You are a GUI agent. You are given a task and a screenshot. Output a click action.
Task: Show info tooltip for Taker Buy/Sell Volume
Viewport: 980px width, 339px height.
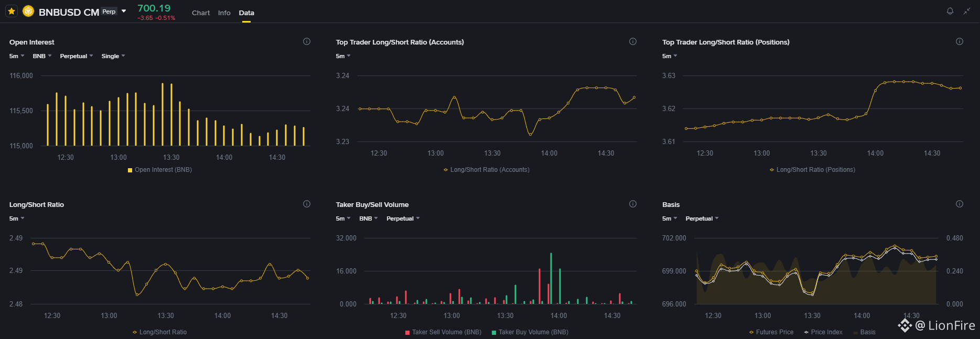[633, 204]
